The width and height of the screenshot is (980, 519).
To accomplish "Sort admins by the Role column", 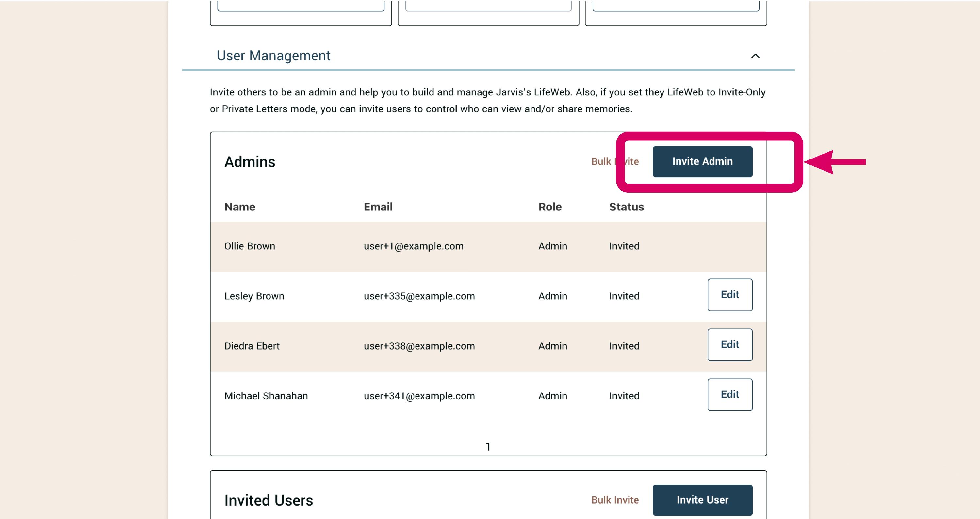I will [x=550, y=207].
